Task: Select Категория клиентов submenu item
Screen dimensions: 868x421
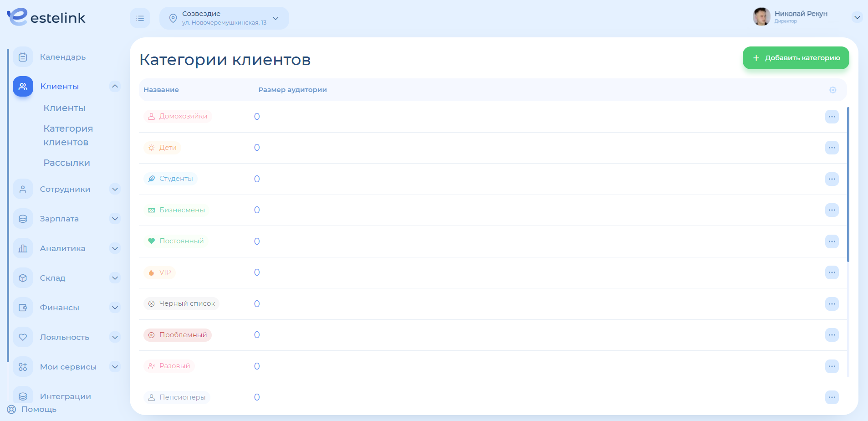Action: (x=68, y=135)
